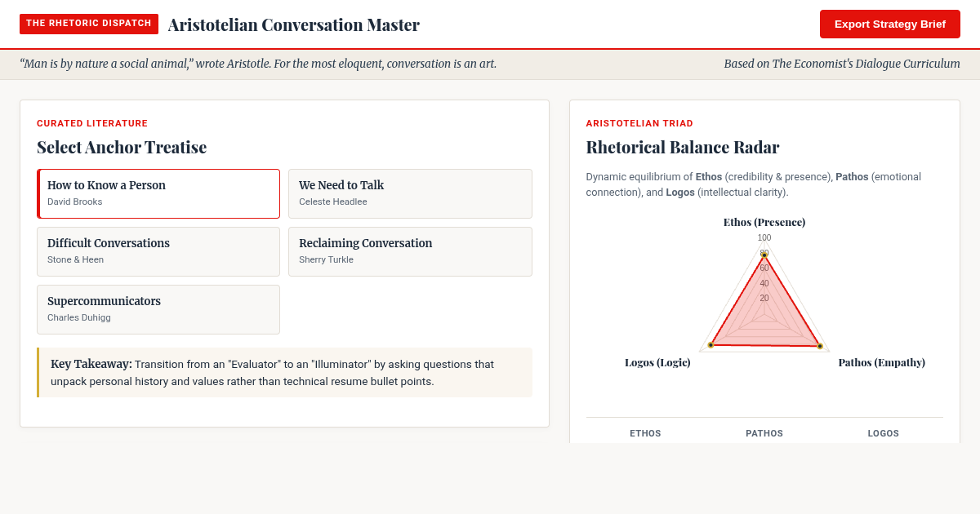This screenshot has width=980, height=514.
Task: Click the radar axis value 100
Action: coord(764,238)
